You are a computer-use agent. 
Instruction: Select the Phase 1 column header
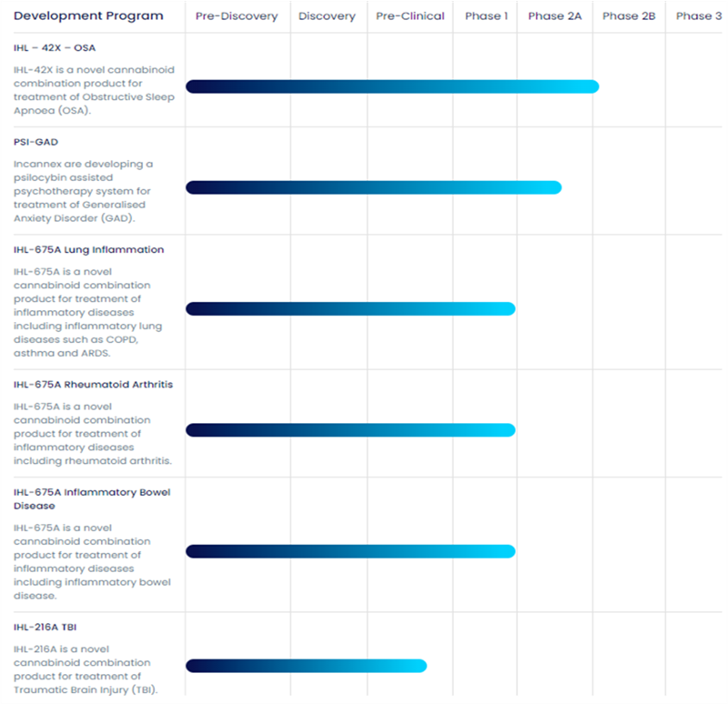click(486, 16)
